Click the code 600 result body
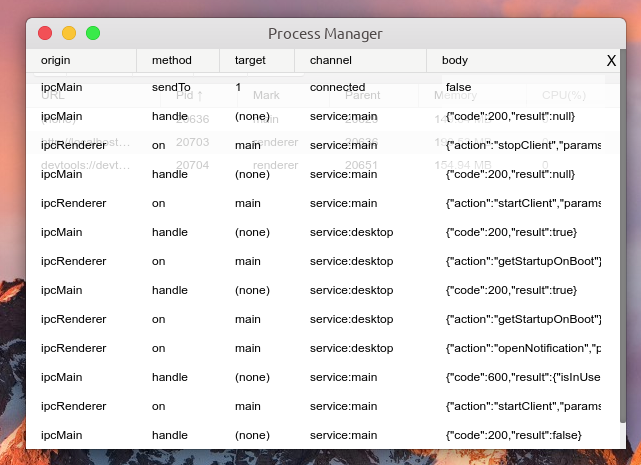The height and width of the screenshot is (465, 641). pos(523,378)
